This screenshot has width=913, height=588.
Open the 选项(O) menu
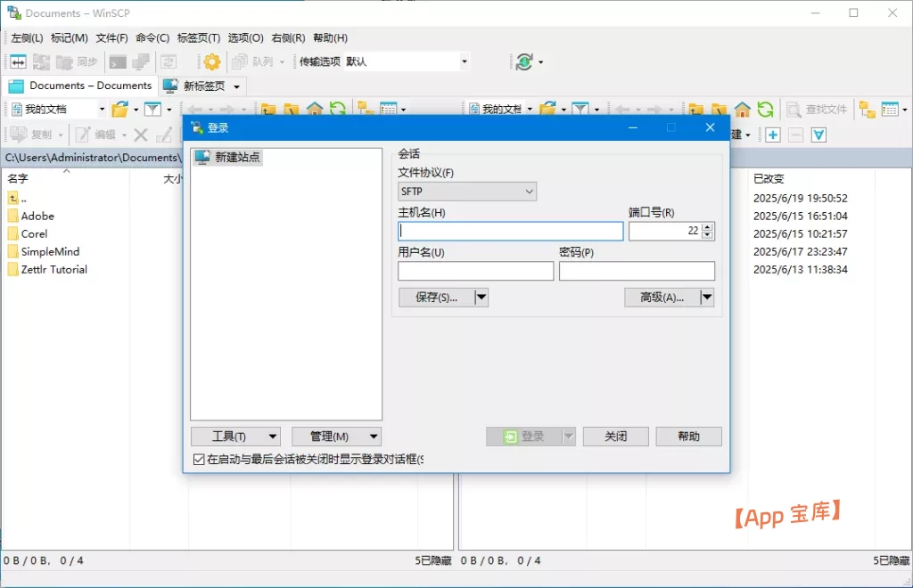[245, 37]
